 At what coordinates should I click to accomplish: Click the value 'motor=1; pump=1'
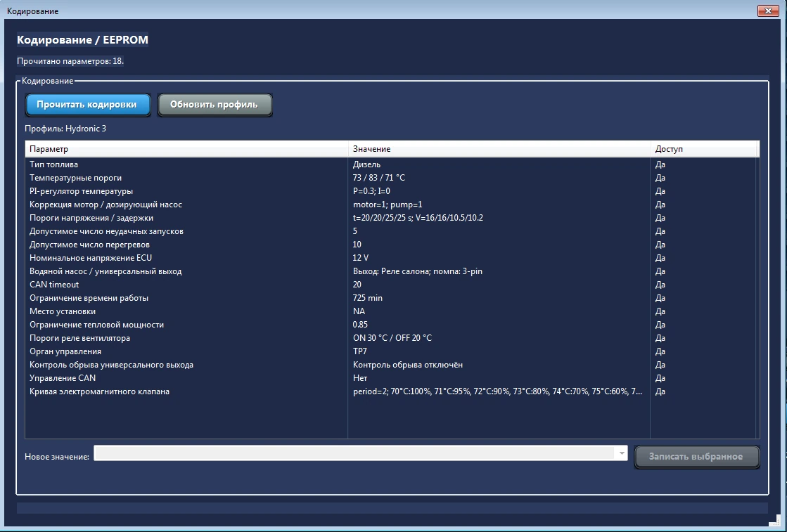388,205
